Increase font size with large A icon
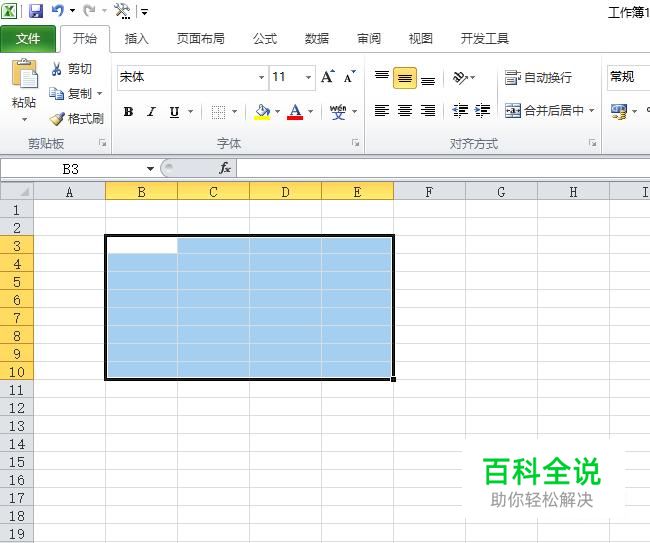 point(327,77)
